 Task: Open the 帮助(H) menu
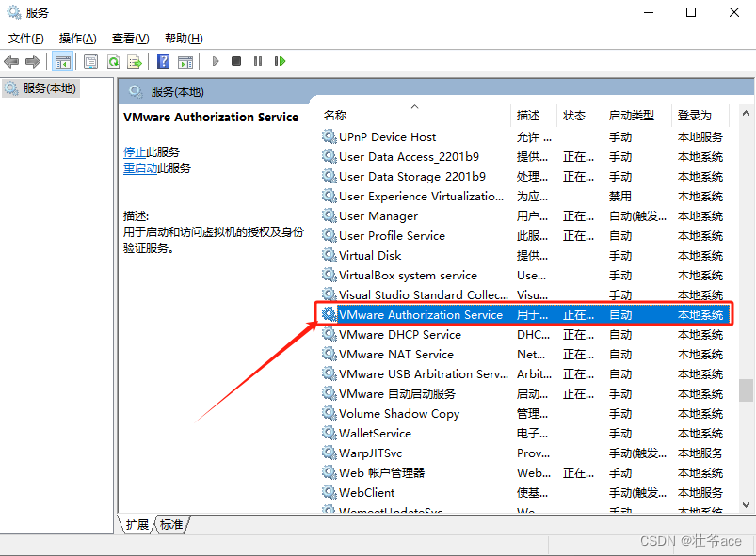[184, 38]
